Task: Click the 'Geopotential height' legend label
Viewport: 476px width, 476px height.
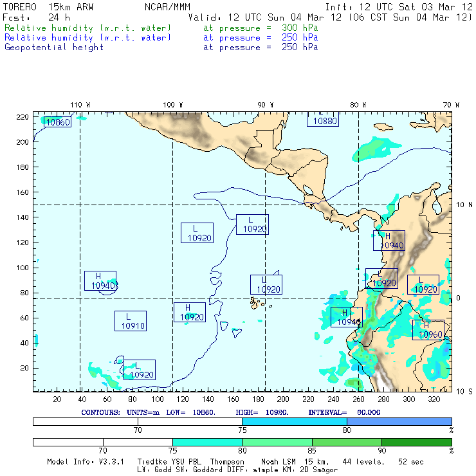Action: click(54, 48)
